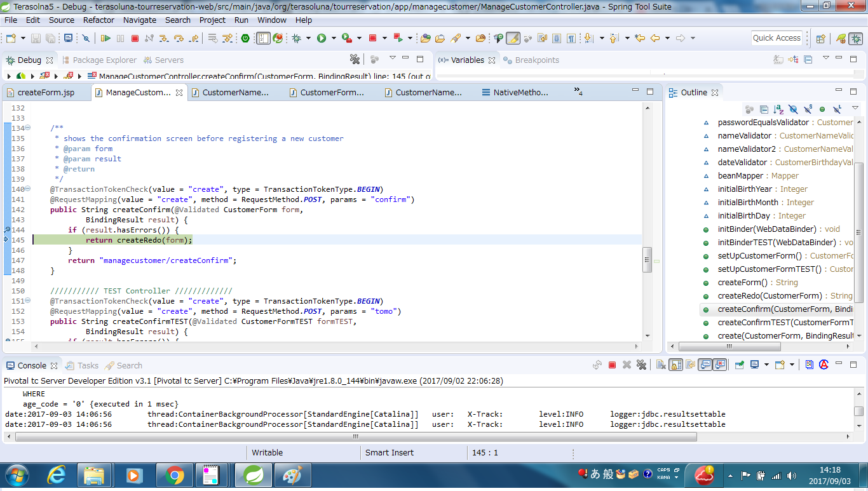
Task: Remove all terminated launches in Debug view
Action: [355, 59]
